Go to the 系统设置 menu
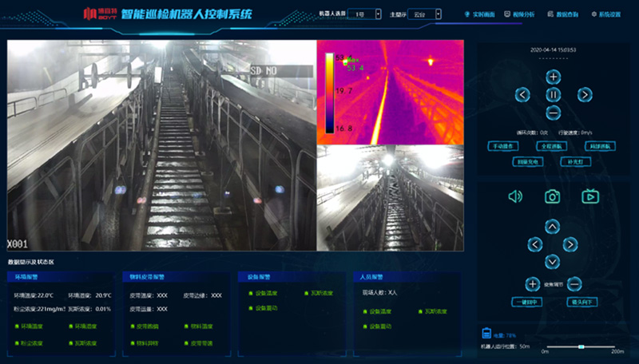639x364 pixels. [x=605, y=14]
